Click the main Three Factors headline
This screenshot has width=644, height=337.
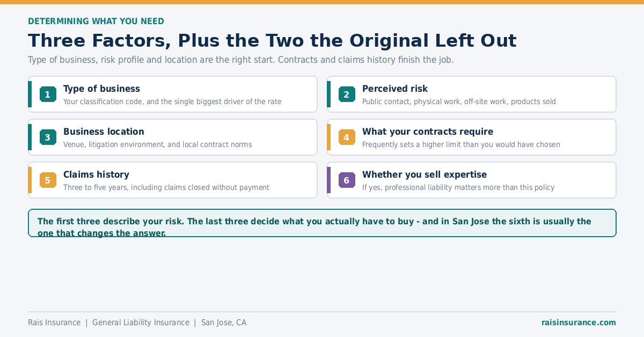tap(272, 41)
